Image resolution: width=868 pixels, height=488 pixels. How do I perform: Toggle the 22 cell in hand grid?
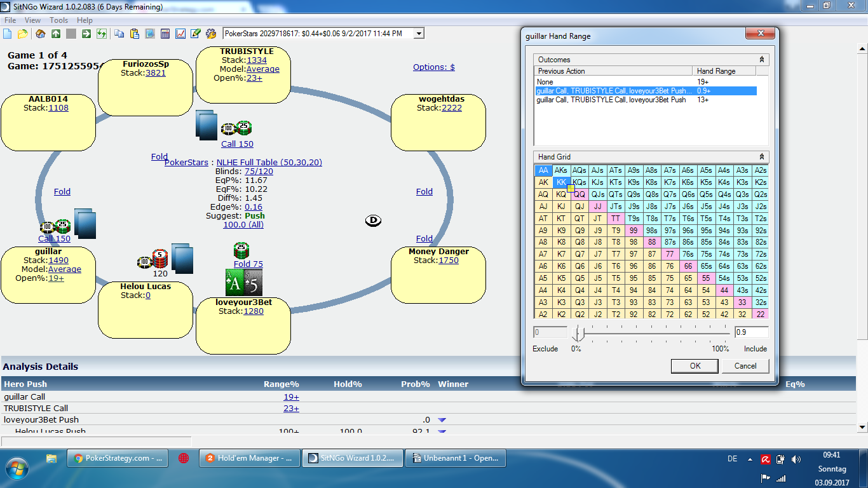pyautogui.click(x=760, y=314)
